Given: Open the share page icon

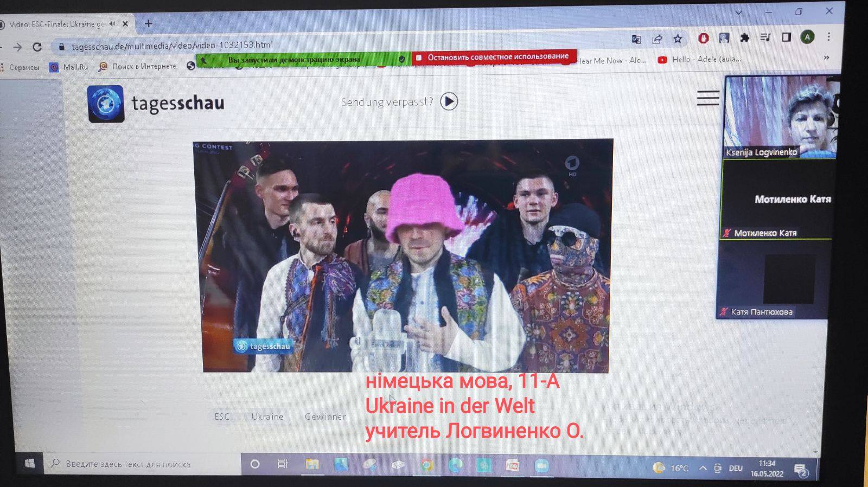Looking at the screenshot, I should (657, 39).
